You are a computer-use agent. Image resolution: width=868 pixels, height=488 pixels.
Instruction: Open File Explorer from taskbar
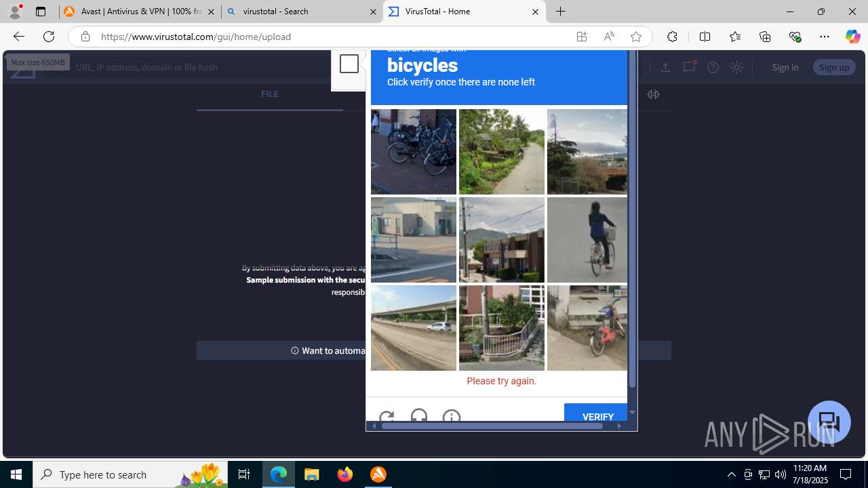312,474
